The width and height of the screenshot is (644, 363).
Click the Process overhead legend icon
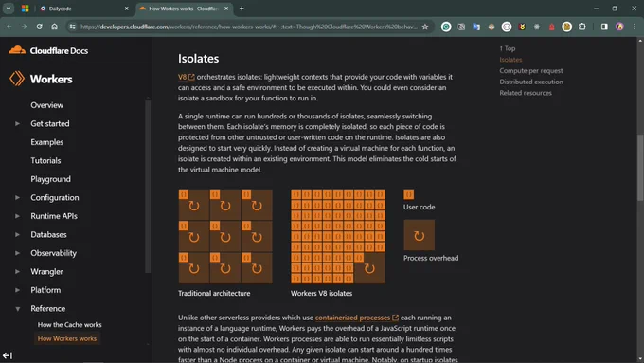[x=419, y=235]
